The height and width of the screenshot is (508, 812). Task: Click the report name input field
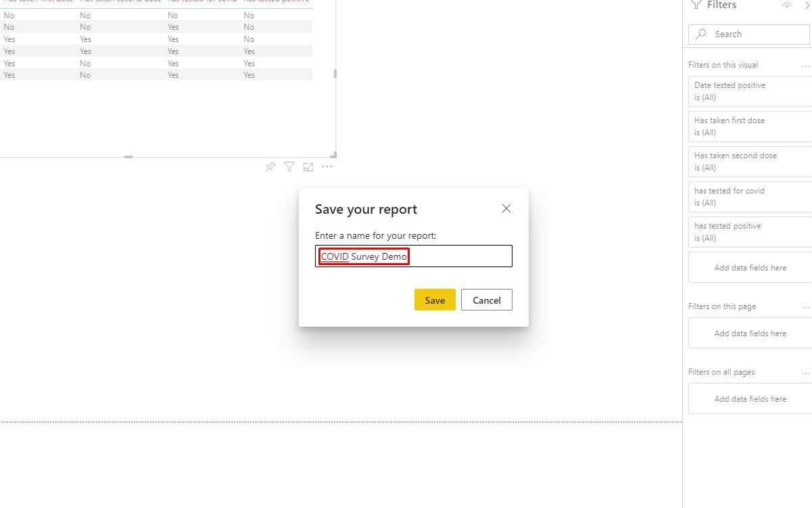413,256
